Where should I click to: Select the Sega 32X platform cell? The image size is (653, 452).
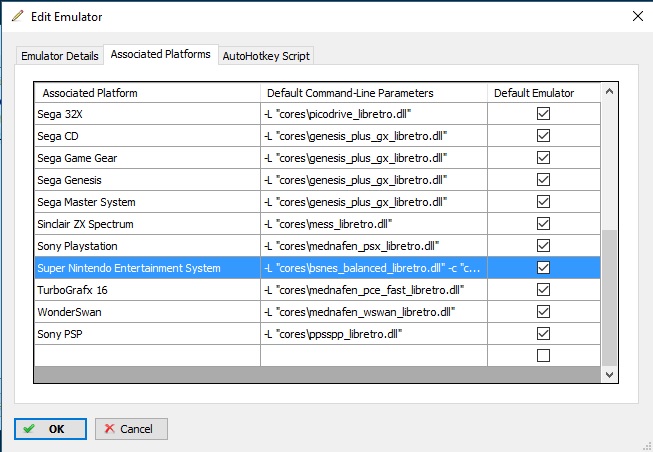147,114
